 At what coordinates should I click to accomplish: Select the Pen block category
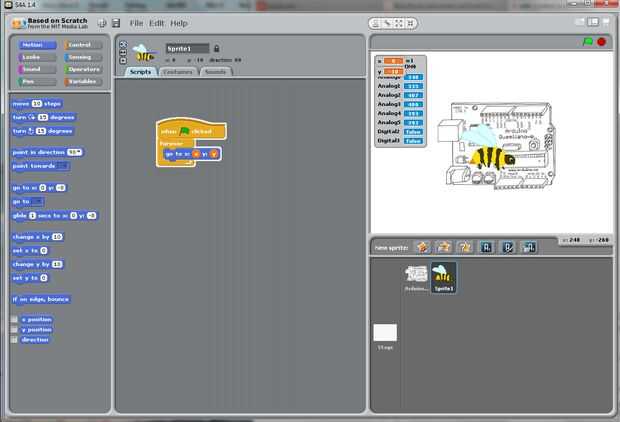tap(37, 81)
